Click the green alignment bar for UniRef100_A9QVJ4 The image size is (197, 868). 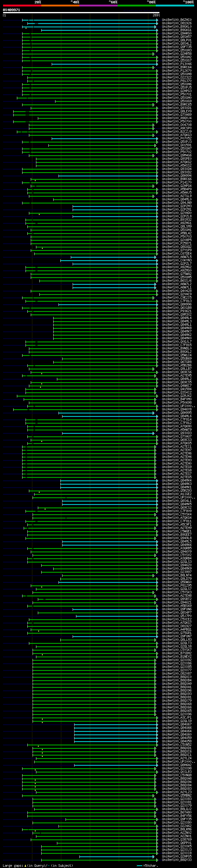click(98, 118)
